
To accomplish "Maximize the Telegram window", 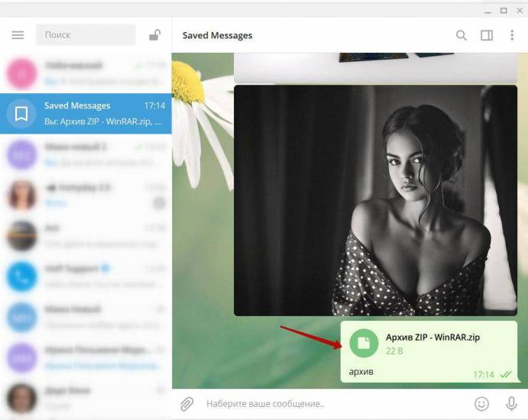I will click(x=504, y=10).
